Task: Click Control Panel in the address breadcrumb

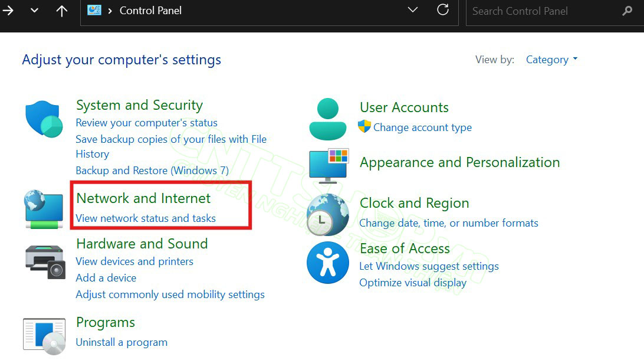Action: click(150, 11)
